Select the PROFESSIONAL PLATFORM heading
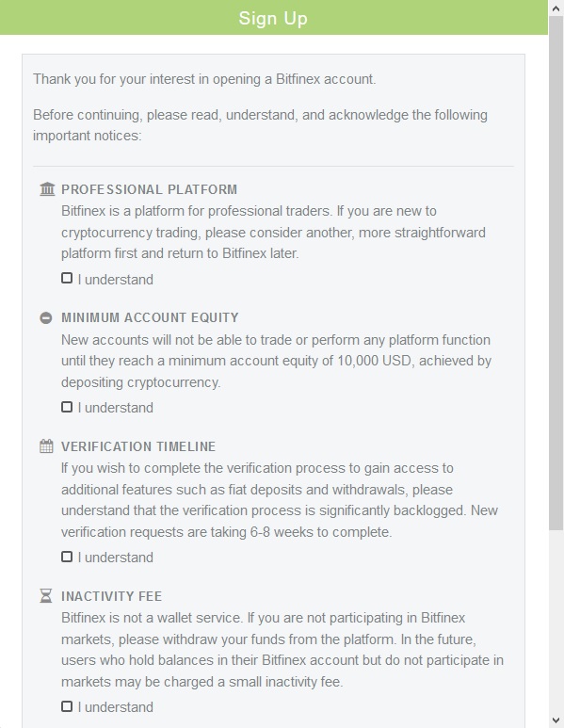 (149, 189)
